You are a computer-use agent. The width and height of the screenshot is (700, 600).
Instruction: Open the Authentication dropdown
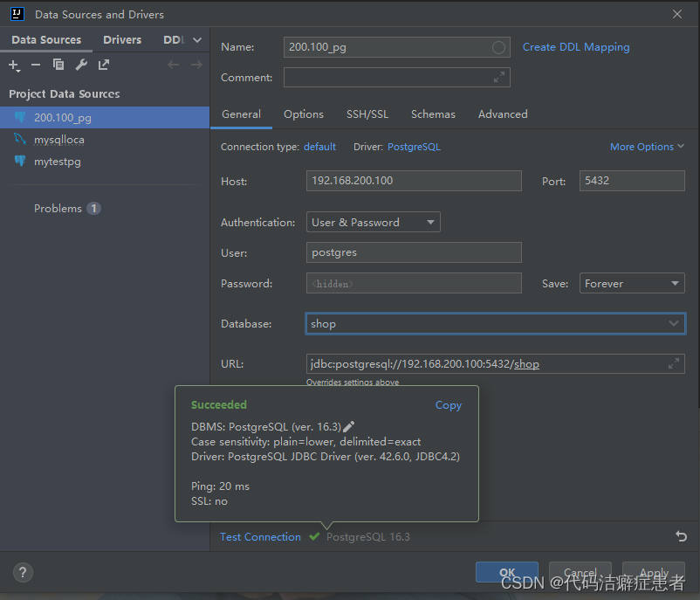coord(373,223)
